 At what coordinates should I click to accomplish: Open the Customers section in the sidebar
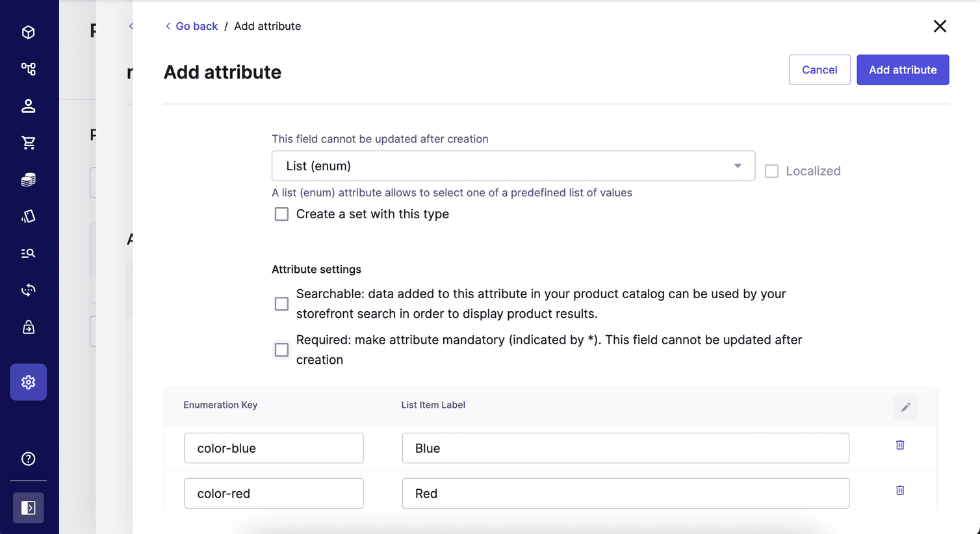28,106
